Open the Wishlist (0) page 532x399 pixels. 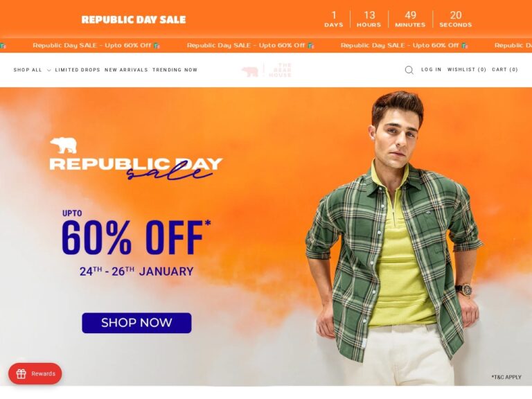pyautogui.click(x=467, y=69)
